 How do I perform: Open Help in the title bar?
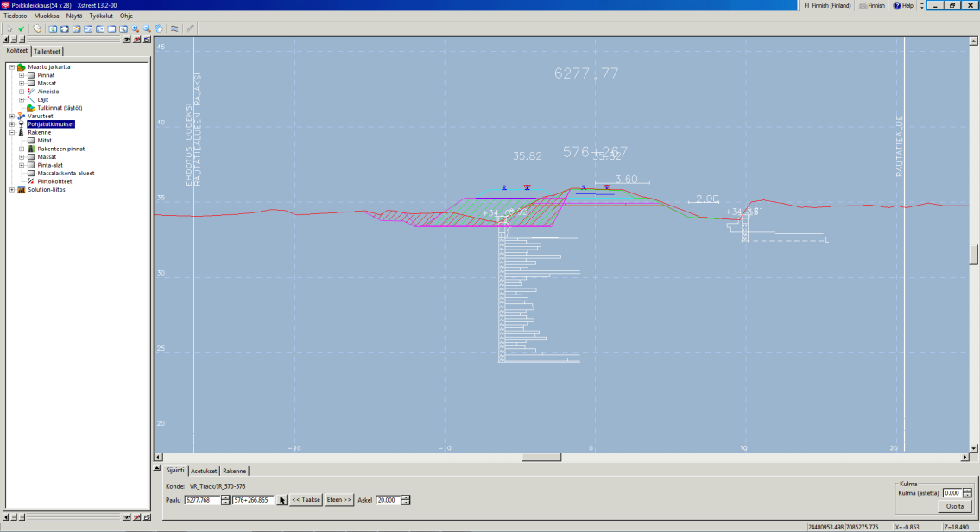pos(903,6)
